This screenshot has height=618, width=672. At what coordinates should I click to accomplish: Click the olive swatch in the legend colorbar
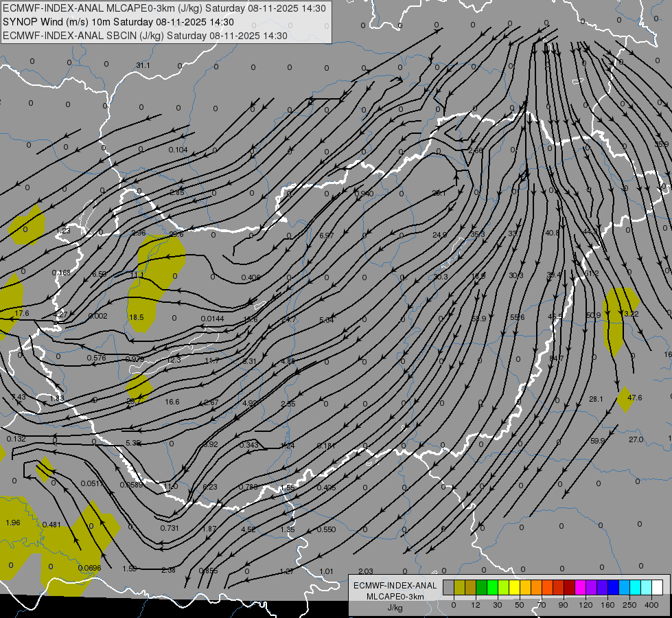point(459,587)
